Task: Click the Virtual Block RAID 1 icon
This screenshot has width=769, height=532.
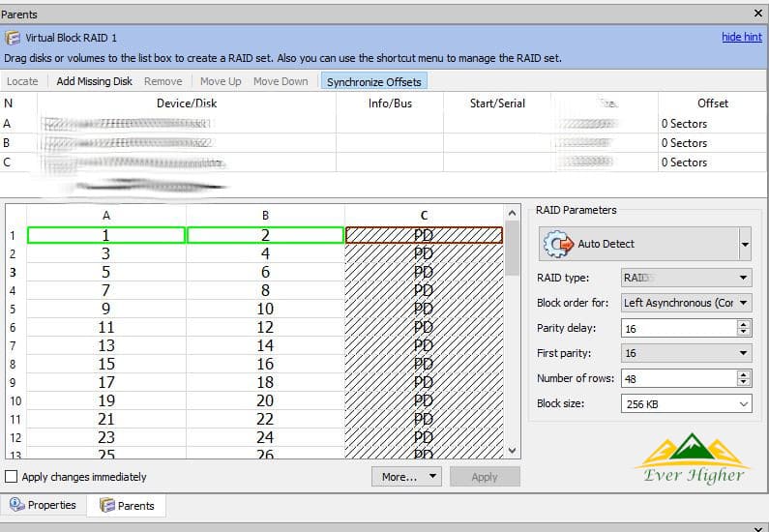Action: point(13,39)
